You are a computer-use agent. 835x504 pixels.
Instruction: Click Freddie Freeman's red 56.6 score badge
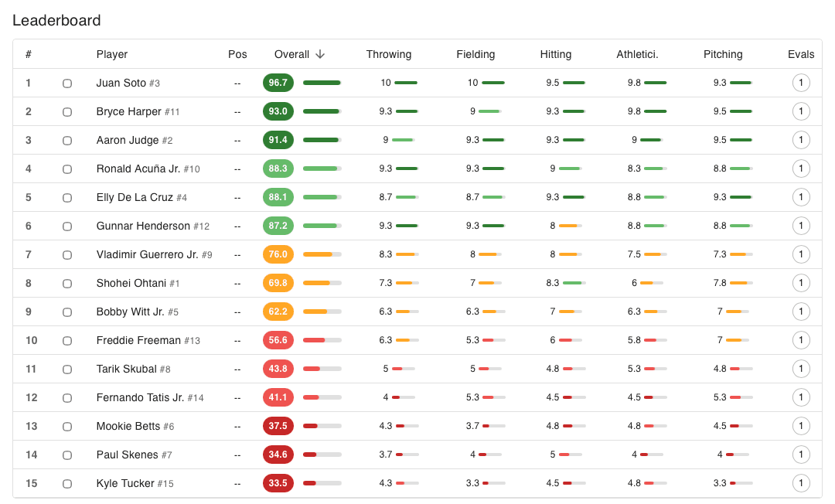tap(278, 340)
